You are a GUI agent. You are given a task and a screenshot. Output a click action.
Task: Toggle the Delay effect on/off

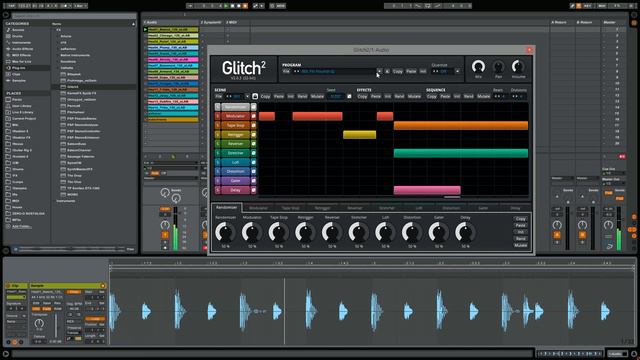click(236, 190)
